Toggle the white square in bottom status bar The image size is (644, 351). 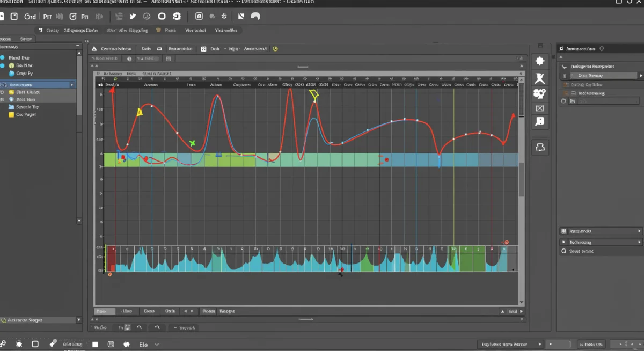click(95, 344)
